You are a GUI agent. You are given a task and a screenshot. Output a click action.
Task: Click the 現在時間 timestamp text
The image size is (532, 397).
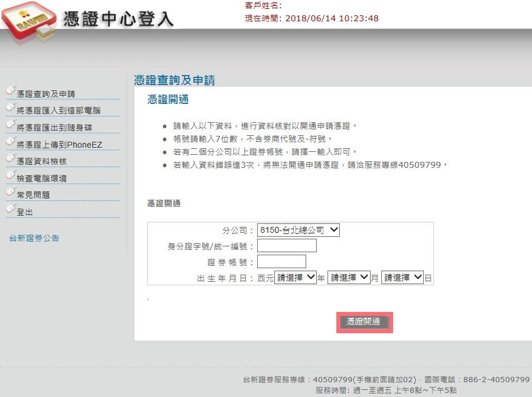(312, 18)
